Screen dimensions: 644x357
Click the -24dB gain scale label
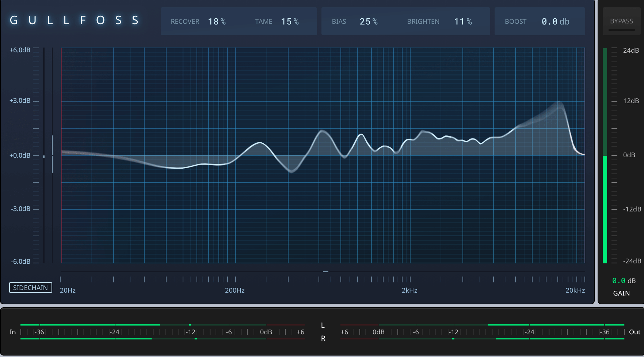632,261
